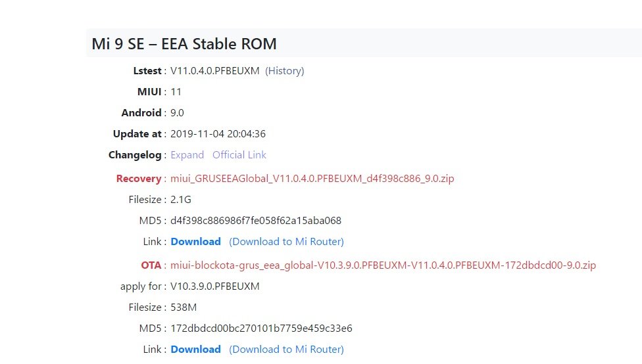This screenshot has height=364, width=642.
Task: Click the red OTA label
Action: click(151, 265)
